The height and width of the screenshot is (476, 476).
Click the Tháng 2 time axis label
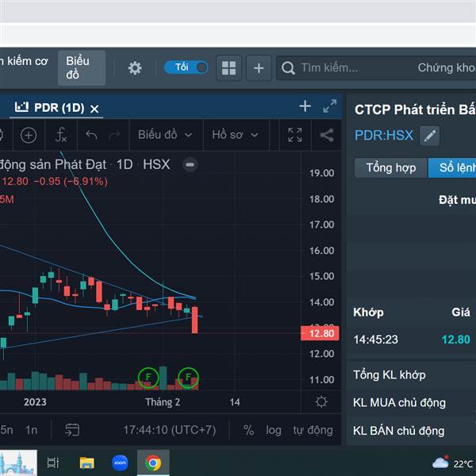[x=163, y=402]
